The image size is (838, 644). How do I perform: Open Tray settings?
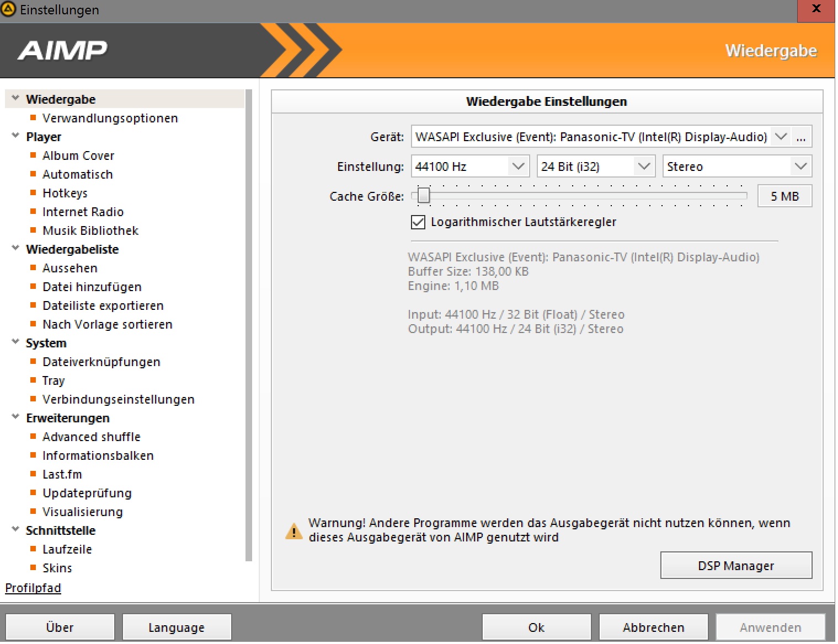coord(54,381)
